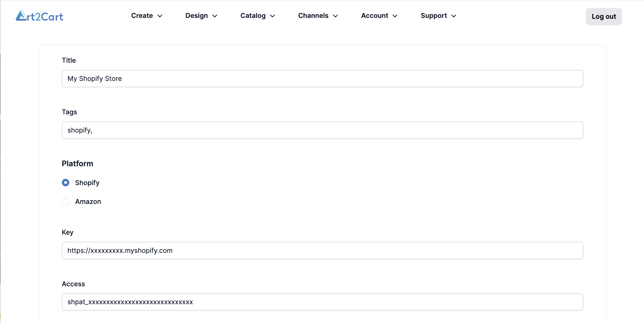The height and width of the screenshot is (323, 644).
Task: Open the Channels menu item
Action: point(313,16)
